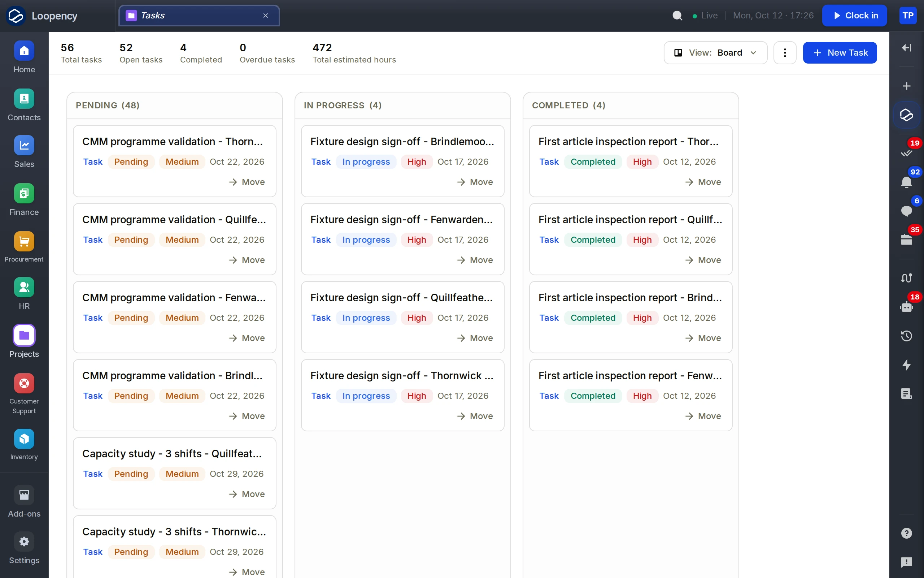924x578 pixels.
Task: Open chat messages icon with 6 badge
Action: click(906, 211)
